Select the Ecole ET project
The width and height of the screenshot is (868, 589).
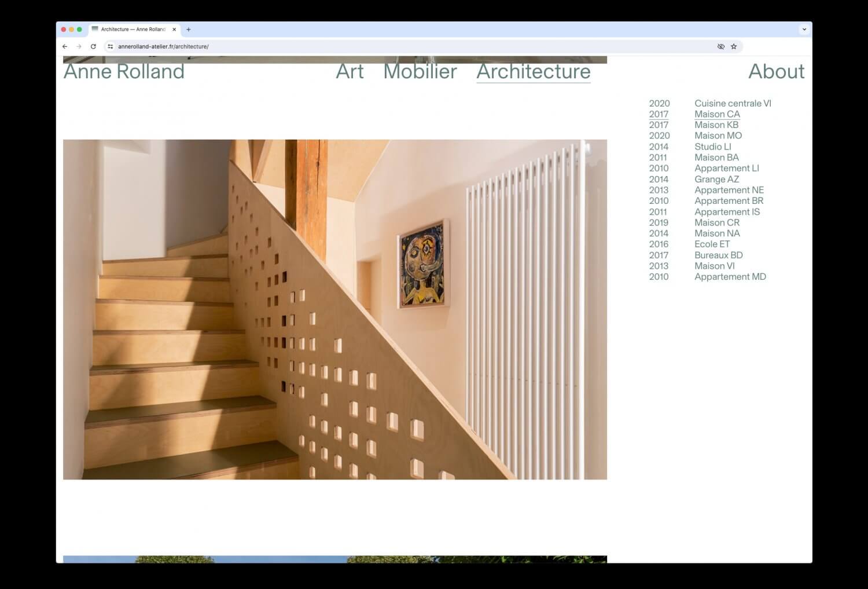pos(712,244)
